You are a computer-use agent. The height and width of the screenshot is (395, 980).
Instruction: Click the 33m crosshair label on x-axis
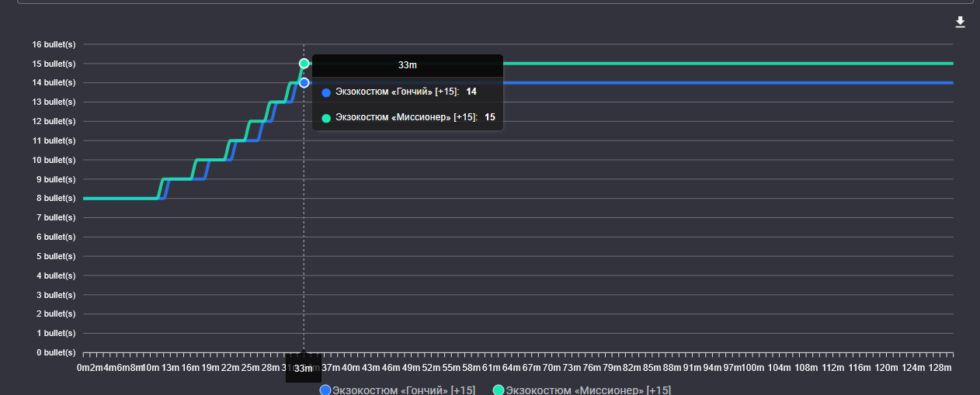tap(303, 369)
